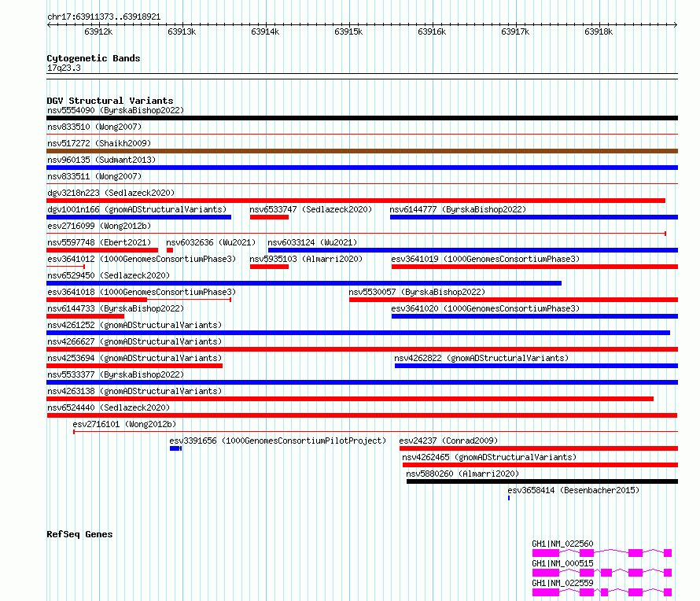This screenshot has width=700, height=601.
Task: Click the nsv833511 (Wong2007) label
Action: coord(94,176)
